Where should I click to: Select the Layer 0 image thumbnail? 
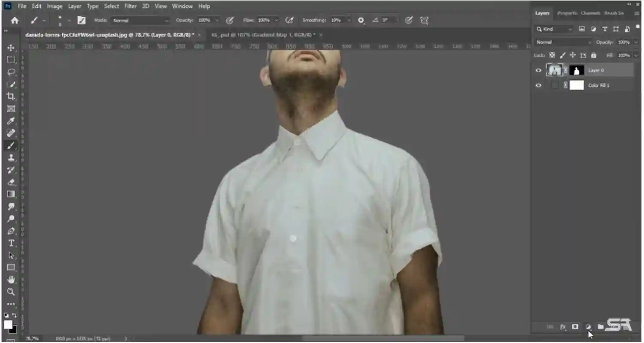coord(554,70)
